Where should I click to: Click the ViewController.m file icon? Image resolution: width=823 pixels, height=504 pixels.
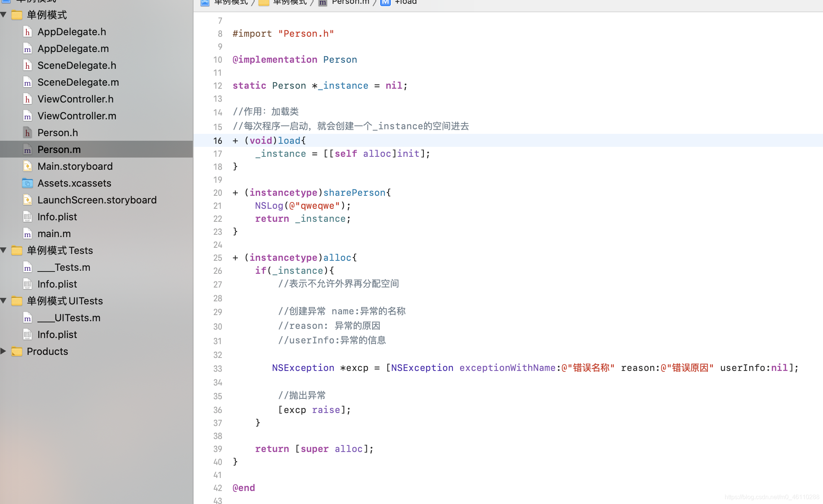coord(28,115)
